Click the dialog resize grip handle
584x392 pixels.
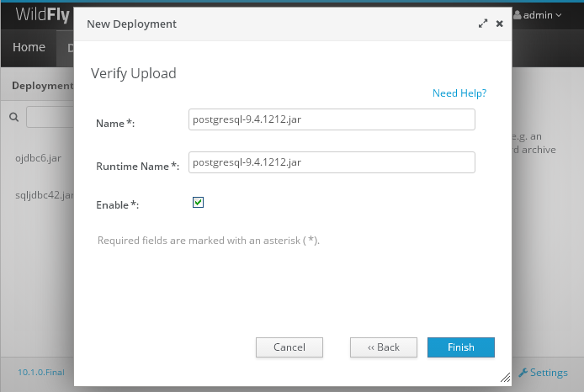505,380
